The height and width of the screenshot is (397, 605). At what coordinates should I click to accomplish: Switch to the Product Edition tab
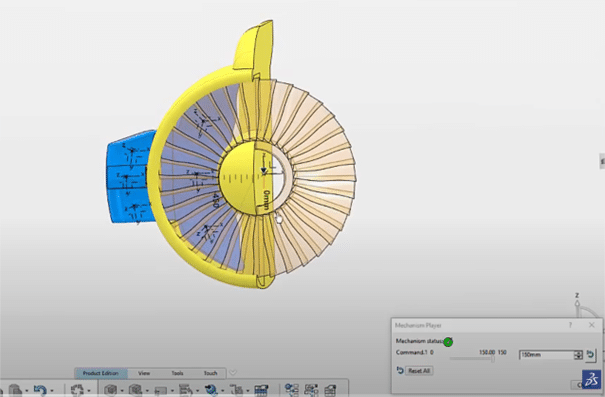pyautogui.click(x=101, y=373)
